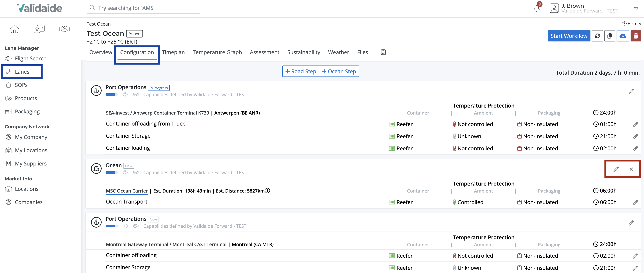Screen dimensions: 644x273
Task: Edit Montreal Container offloading row pencil
Action: pos(635,256)
